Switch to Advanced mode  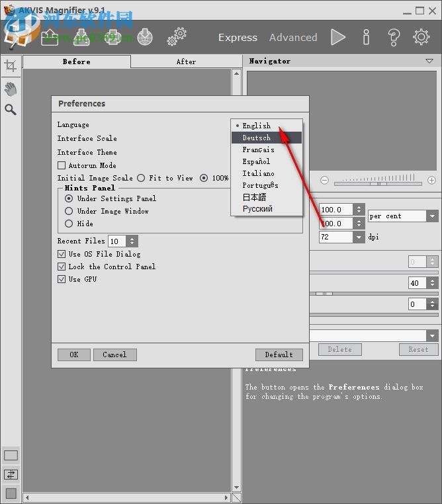pyautogui.click(x=293, y=38)
